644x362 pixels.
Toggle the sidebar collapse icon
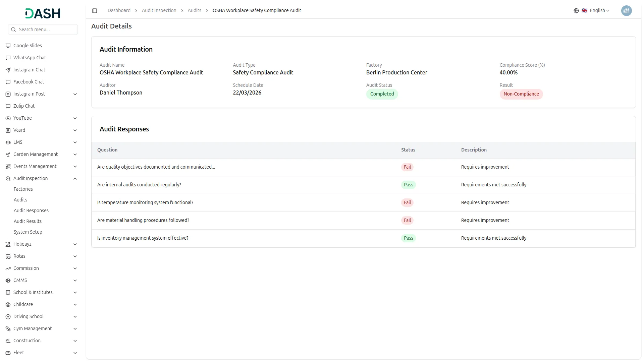coord(95,11)
